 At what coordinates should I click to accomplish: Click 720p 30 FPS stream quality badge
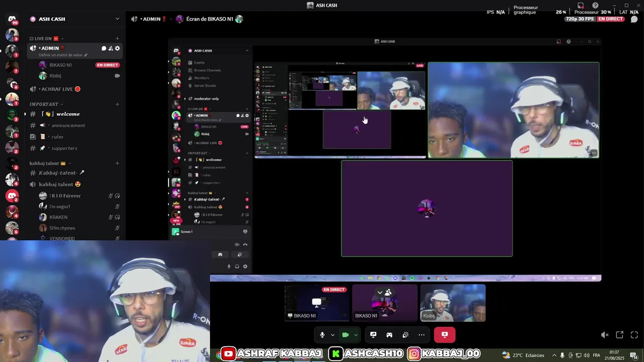click(x=580, y=19)
